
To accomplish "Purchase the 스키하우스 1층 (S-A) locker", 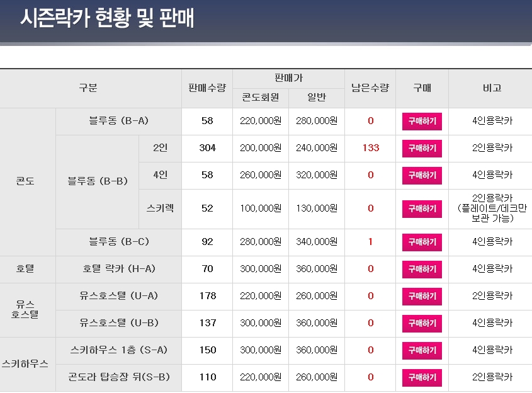I will [x=422, y=350].
